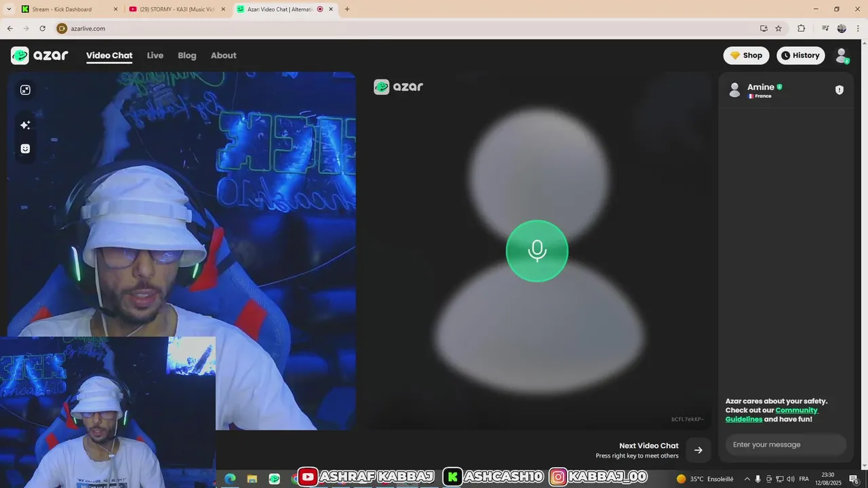868x488 pixels.
Task: Open Azar app in taskbar
Action: pos(274,479)
